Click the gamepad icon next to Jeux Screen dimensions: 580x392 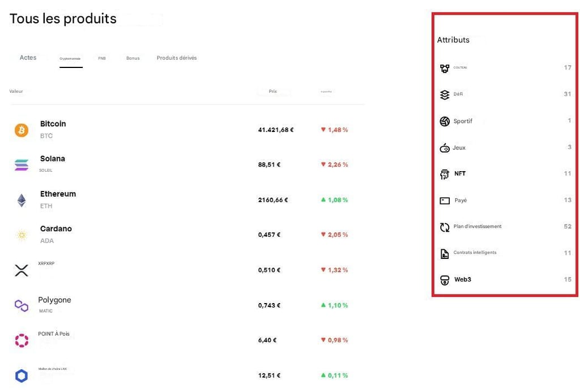click(x=445, y=147)
